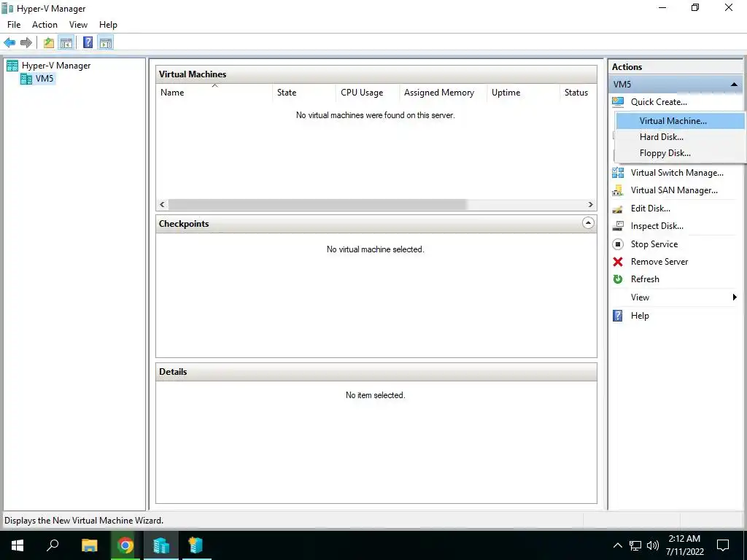The image size is (747, 560).
Task: Open the Action menu
Action: 44,25
